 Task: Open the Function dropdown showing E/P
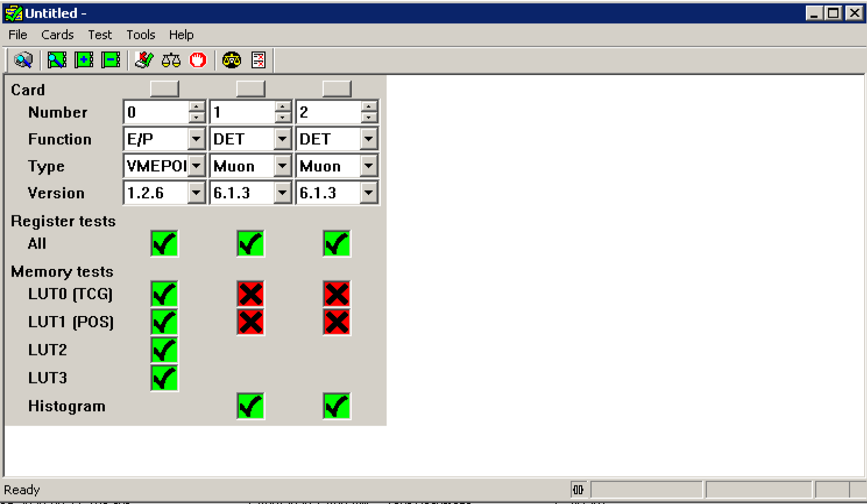tap(196, 139)
